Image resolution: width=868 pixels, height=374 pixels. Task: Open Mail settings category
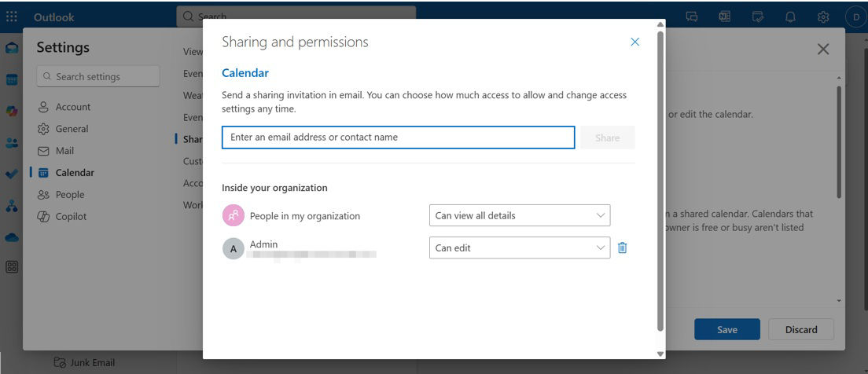click(x=66, y=151)
